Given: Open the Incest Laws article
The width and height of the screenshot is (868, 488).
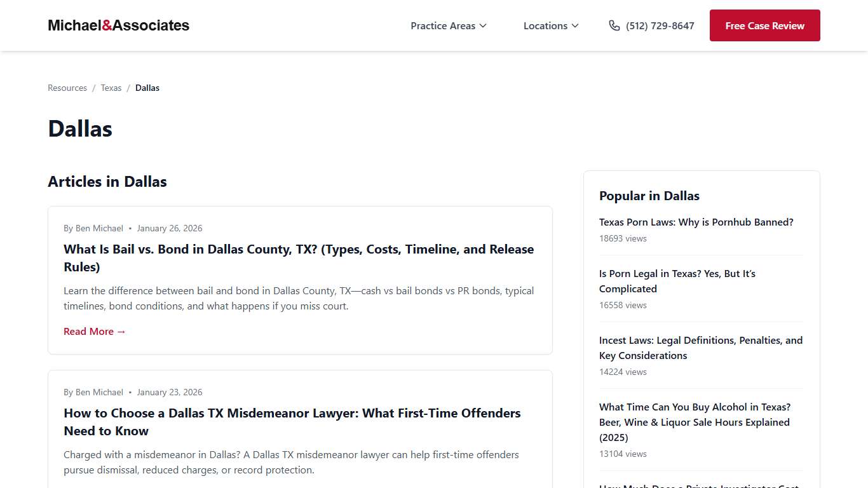Looking at the screenshot, I should pyautogui.click(x=701, y=348).
